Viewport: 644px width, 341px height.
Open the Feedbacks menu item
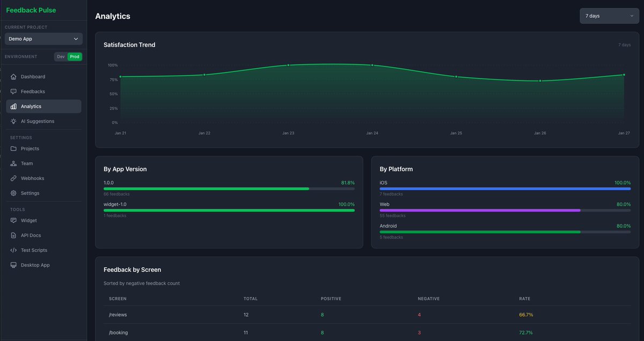click(x=43, y=92)
